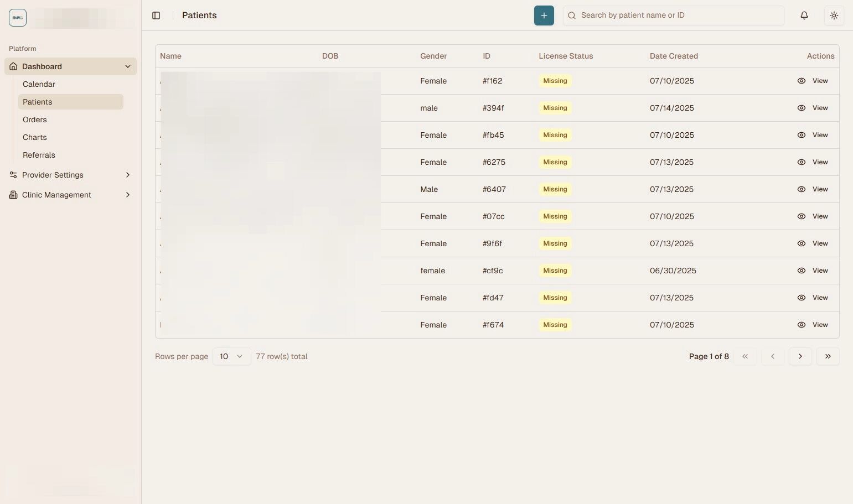Click the Date Created column header
The height and width of the screenshot is (504, 853).
(674, 56)
